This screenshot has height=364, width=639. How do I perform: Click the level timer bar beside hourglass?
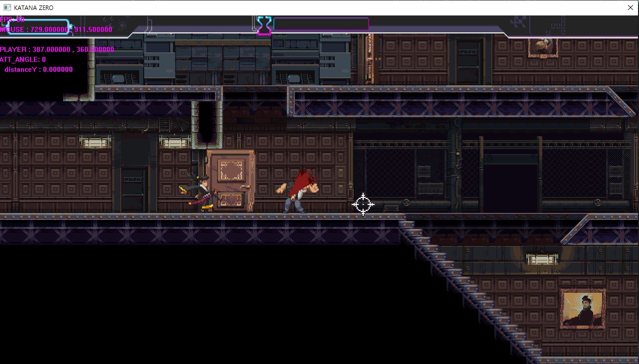(321, 23)
